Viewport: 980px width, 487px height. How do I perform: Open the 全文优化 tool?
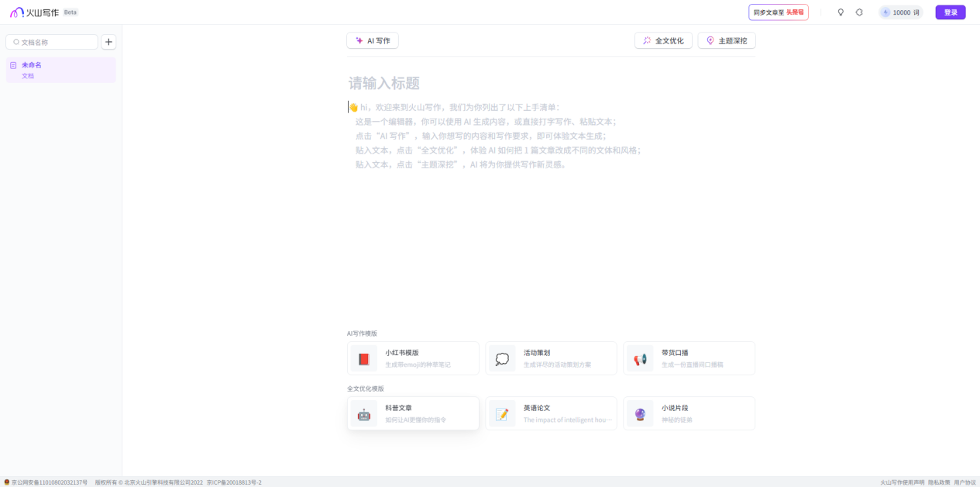664,40
